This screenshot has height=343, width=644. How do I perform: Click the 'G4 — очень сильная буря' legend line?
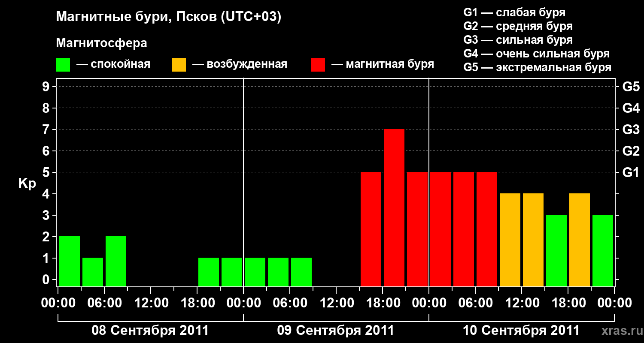537,54
